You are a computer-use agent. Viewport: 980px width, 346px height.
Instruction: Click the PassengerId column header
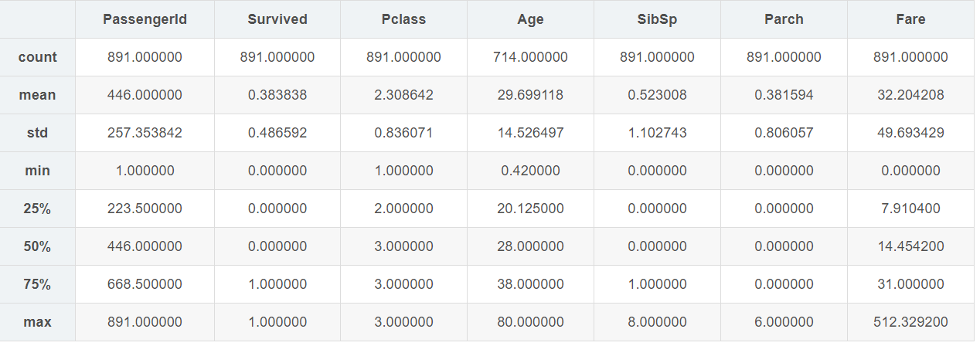pos(145,19)
